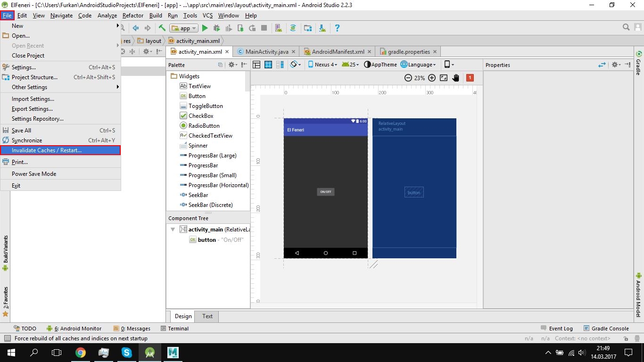644x362 pixels.
Task: Click Sync Project with Gradle icon
Action: tap(293, 28)
